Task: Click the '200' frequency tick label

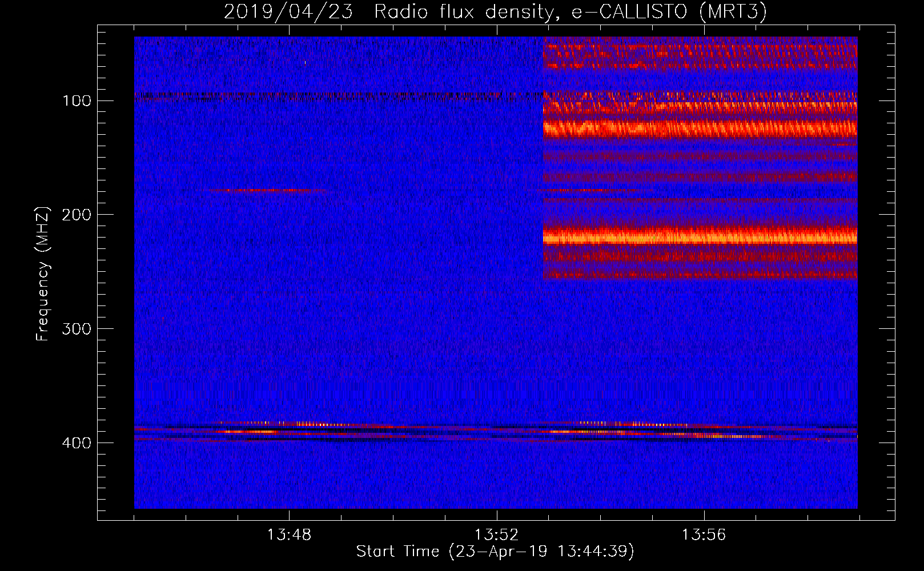Action: pos(77,215)
